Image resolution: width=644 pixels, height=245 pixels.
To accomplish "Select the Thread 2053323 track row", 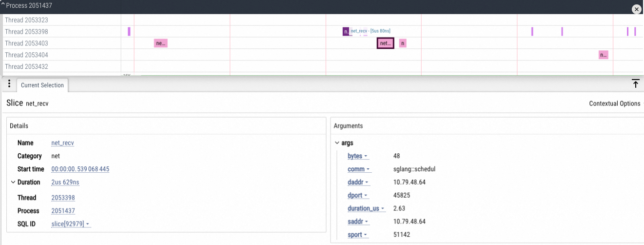I will tap(322, 20).
